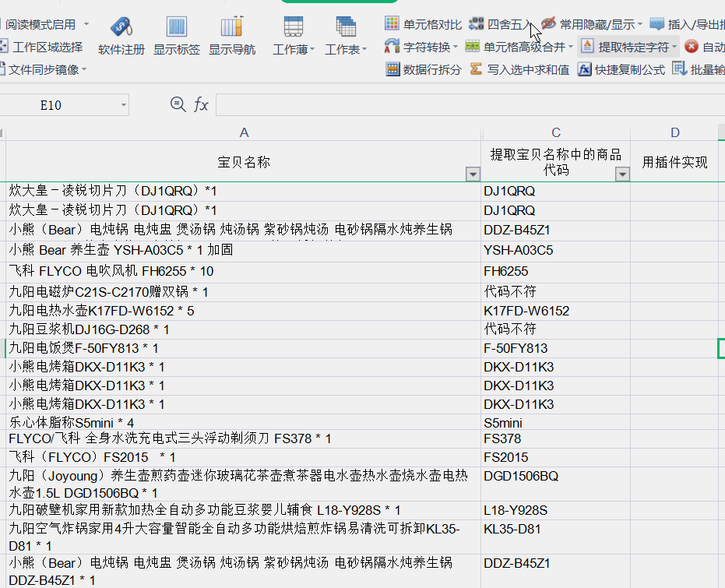Select cell with code FS378

[x=556, y=439]
